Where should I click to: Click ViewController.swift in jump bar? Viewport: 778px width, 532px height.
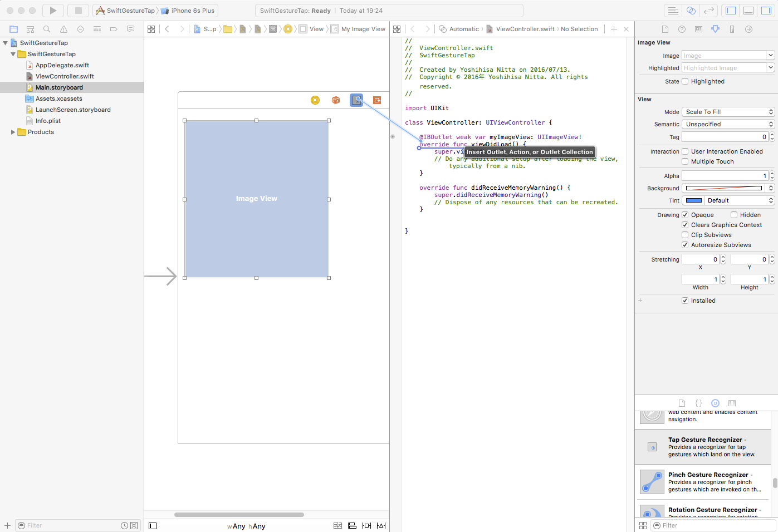click(x=525, y=29)
